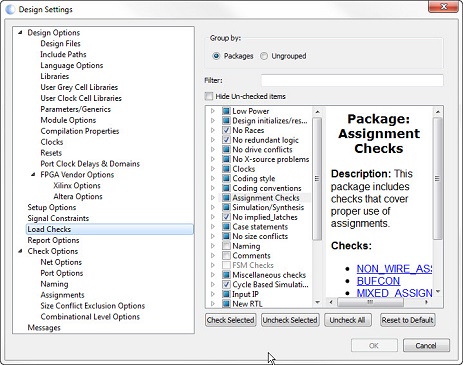Open Signal Constraints
This screenshot has height=365, width=463.
click(58, 218)
